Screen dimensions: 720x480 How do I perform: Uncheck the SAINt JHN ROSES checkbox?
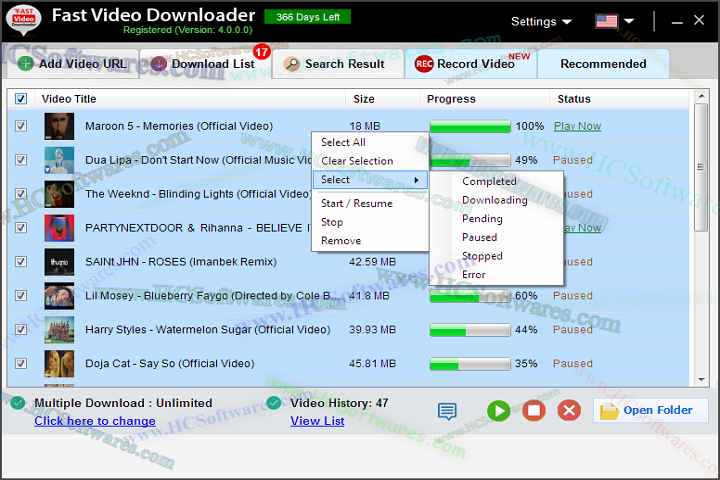click(21, 262)
